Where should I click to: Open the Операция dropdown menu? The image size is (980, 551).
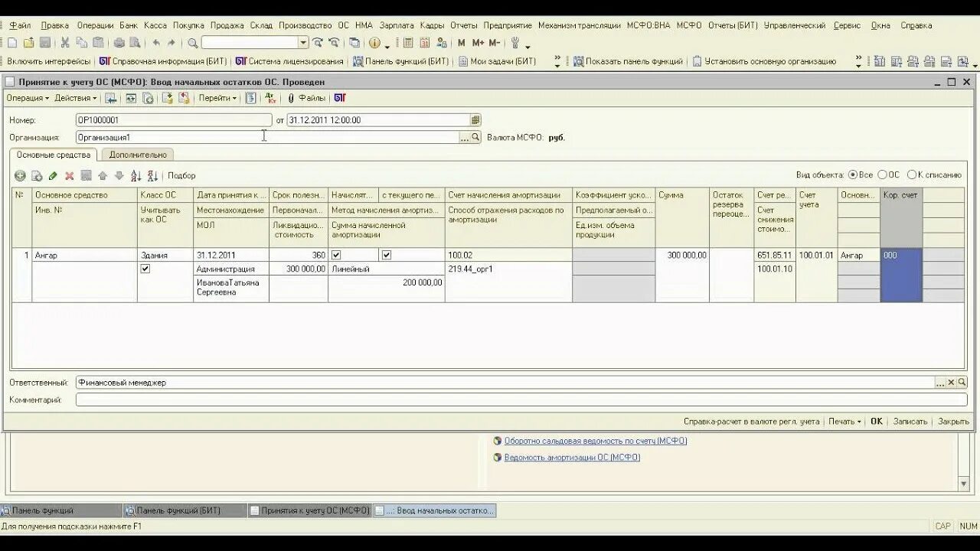tap(28, 98)
